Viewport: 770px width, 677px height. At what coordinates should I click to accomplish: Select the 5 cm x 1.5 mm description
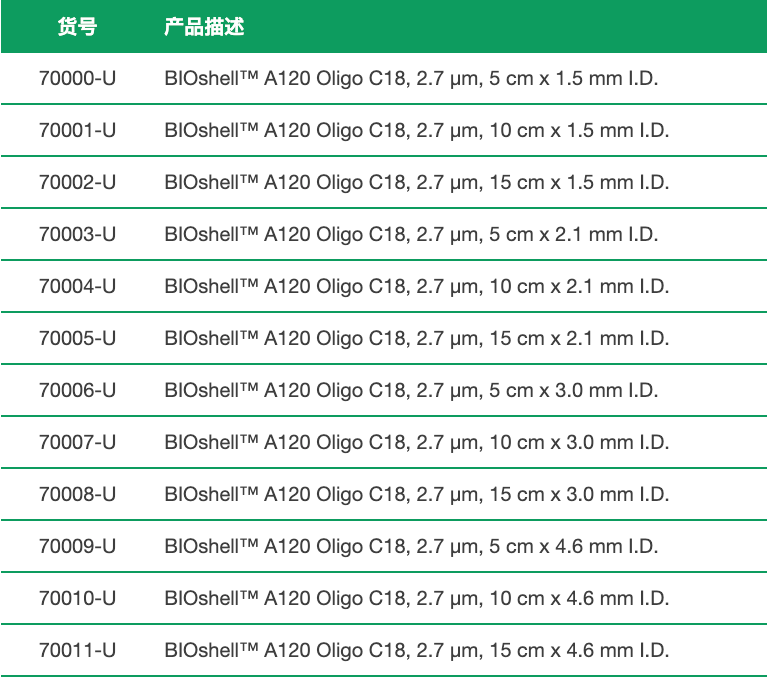pyautogui.click(x=412, y=79)
